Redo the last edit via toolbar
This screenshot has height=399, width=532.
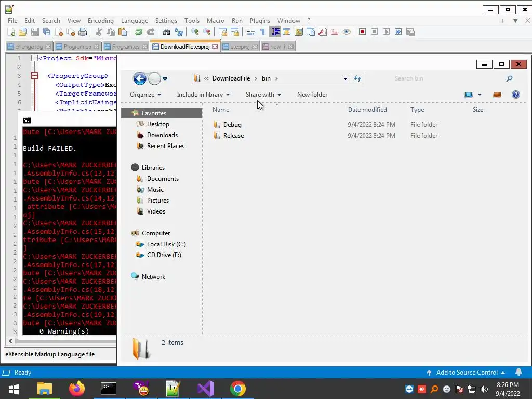[151, 32]
